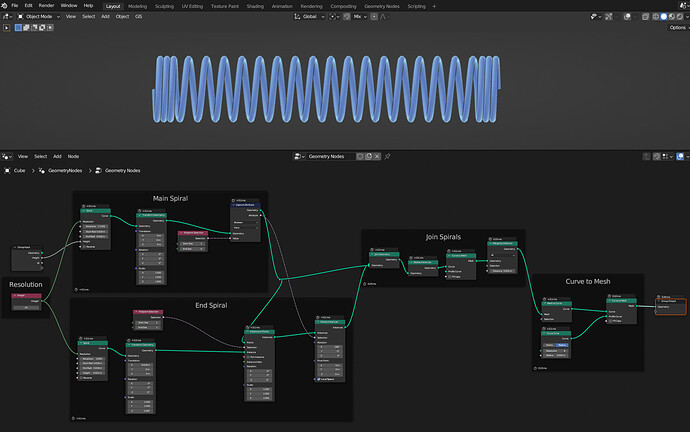Add a new workspace with plus button
This screenshot has width=690, height=432.
434,6
